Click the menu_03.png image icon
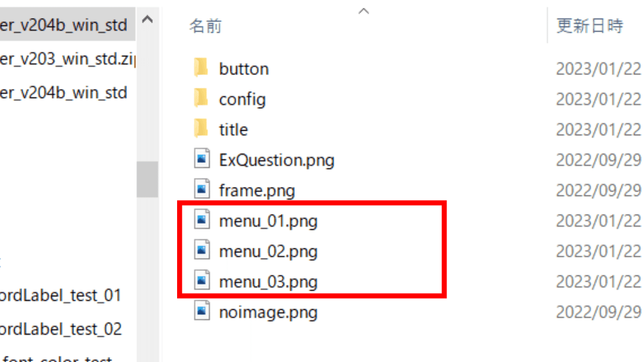Viewport: 644px width, 362px height. [x=202, y=281]
